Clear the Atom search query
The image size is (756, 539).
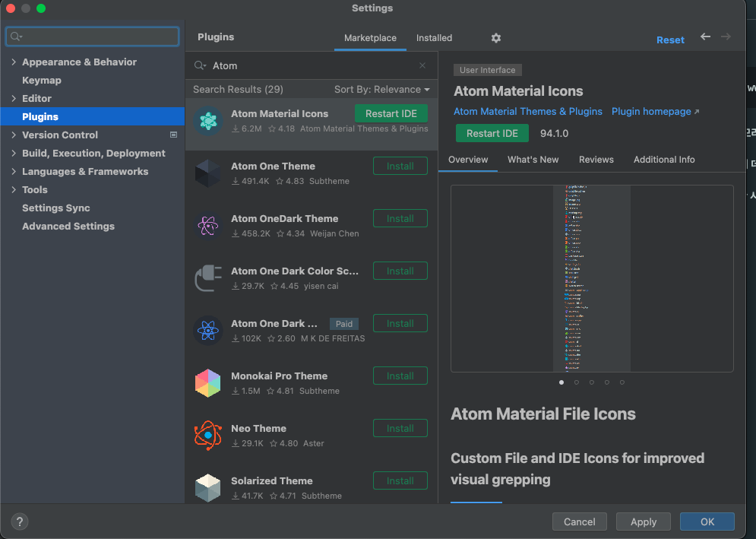coord(422,65)
